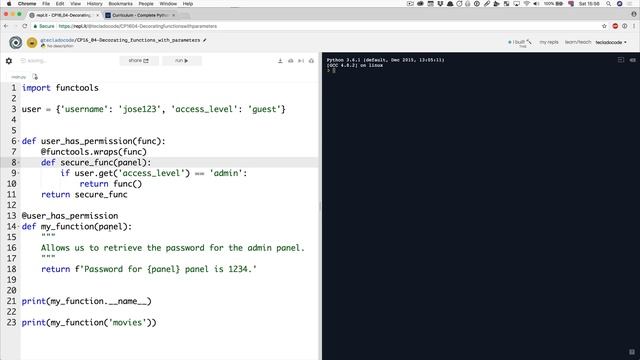Image resolution: width=640 pixels, height=360 pixels.
Task: Open the repl.it logo home link
Action: (x=16, y=42)
